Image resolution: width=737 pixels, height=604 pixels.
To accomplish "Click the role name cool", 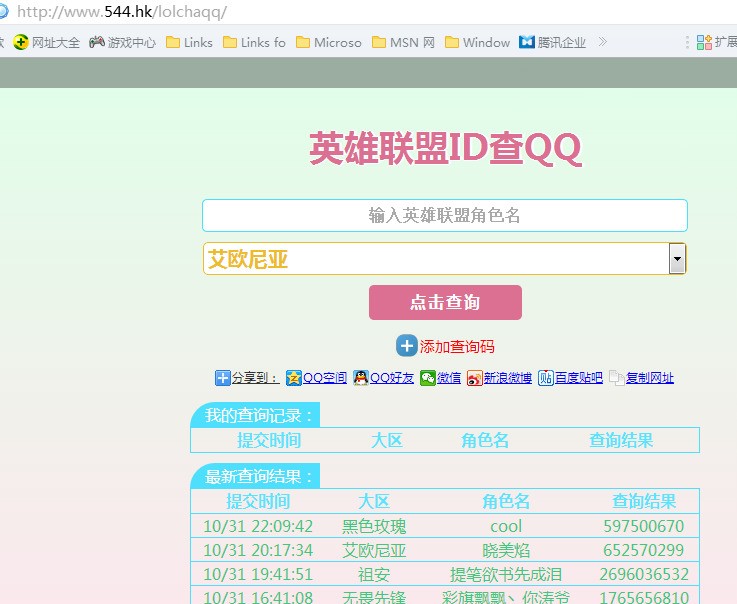I will click(x=506, y=526).
